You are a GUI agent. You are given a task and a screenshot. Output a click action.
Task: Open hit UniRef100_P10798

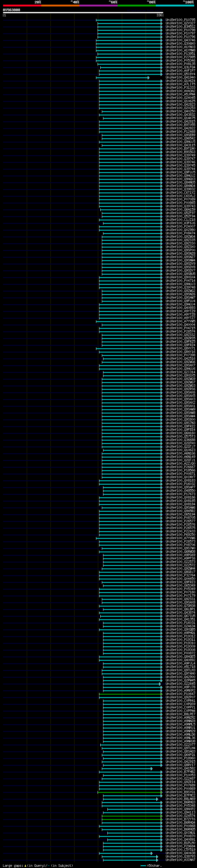(x=180, y=30)
